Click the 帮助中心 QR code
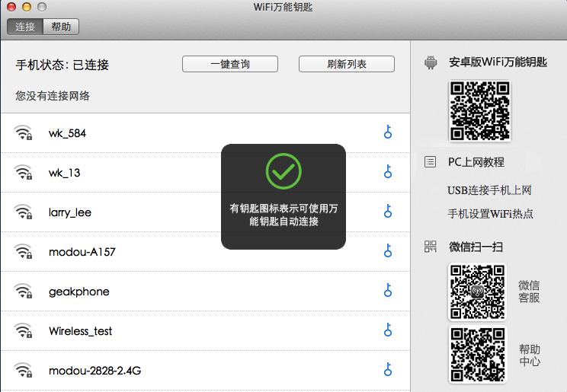This screenshot has width=567, height=392. tap(478, 355)
